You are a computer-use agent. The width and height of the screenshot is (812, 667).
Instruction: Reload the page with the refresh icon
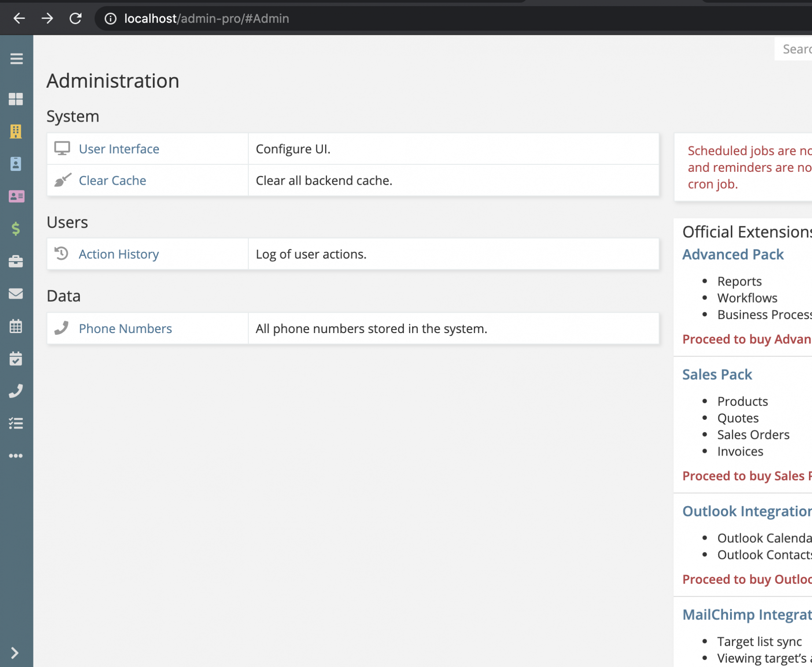(x=76, y=19)
